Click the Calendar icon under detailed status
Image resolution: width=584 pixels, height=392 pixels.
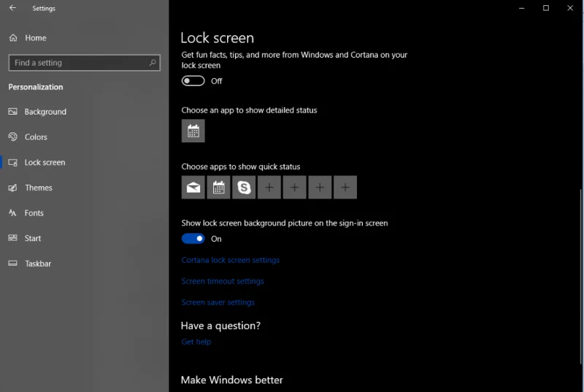click(193, 131)
